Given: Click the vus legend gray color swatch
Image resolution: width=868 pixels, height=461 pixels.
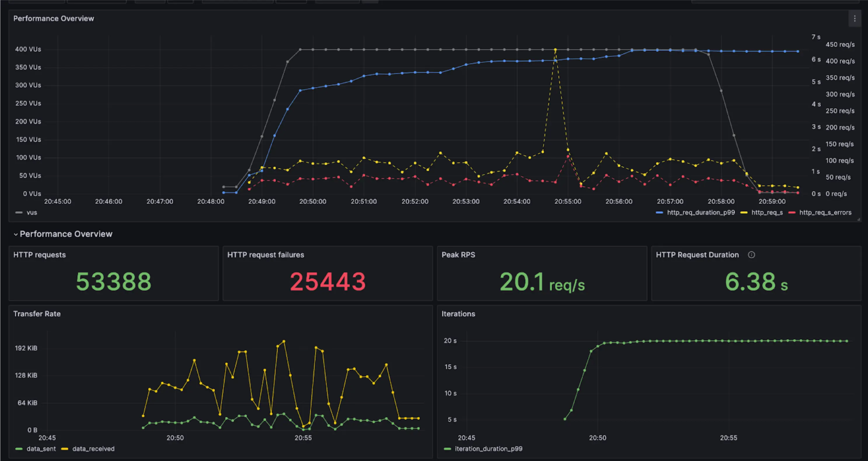Looking at the screenshot, I should [x=19, y=212].
